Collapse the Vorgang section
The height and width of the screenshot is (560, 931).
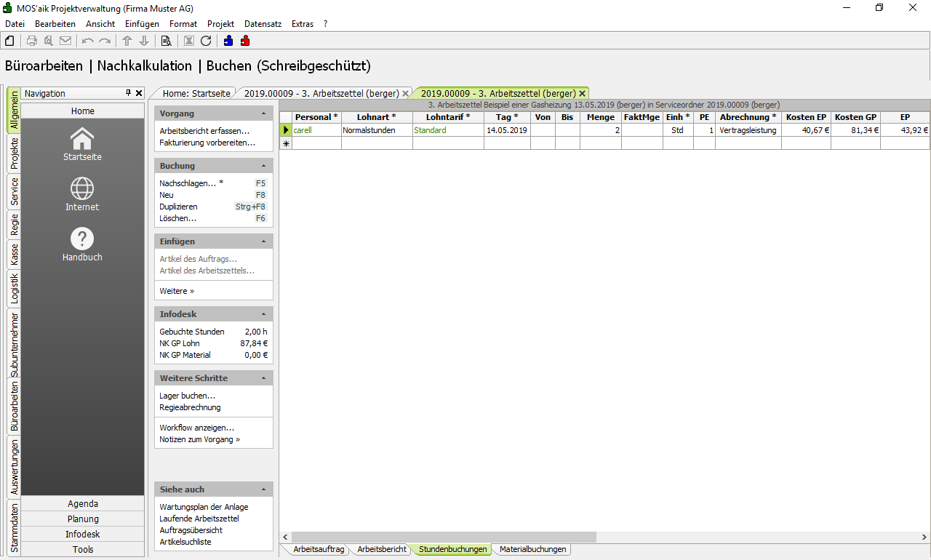click(x=263, y=114)
